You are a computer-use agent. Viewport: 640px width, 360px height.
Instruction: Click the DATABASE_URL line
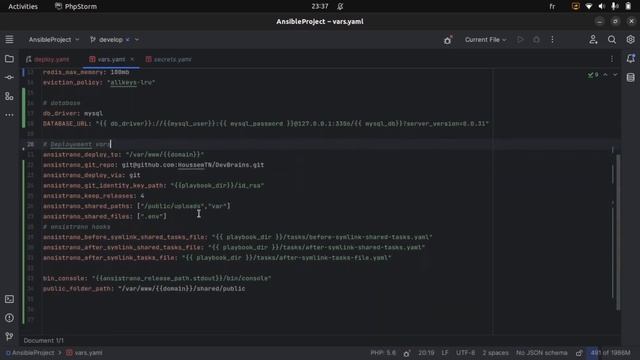click(266, 124)
